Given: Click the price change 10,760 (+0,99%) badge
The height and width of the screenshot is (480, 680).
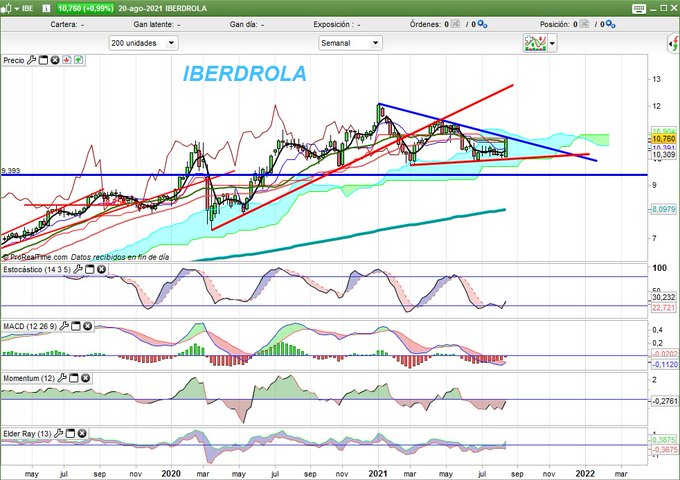Looking at the screenshot, I should pos(85,8).
